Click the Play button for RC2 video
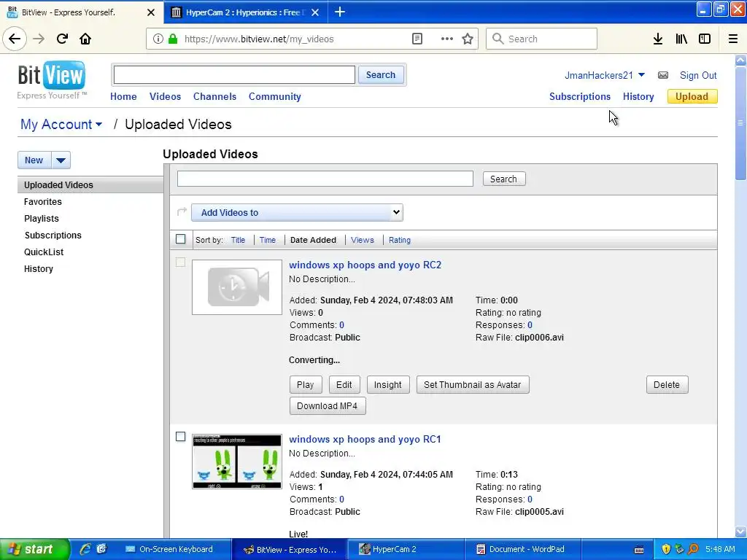The image size is (747, 560). point(306,385)
